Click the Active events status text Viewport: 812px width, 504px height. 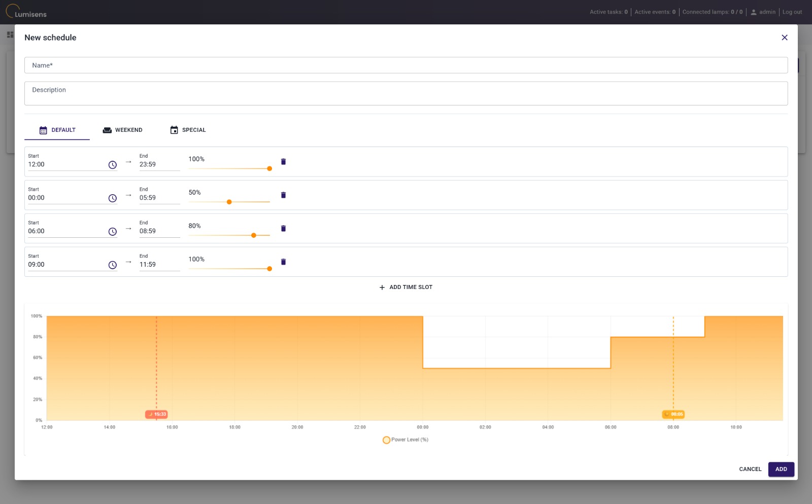655,12
